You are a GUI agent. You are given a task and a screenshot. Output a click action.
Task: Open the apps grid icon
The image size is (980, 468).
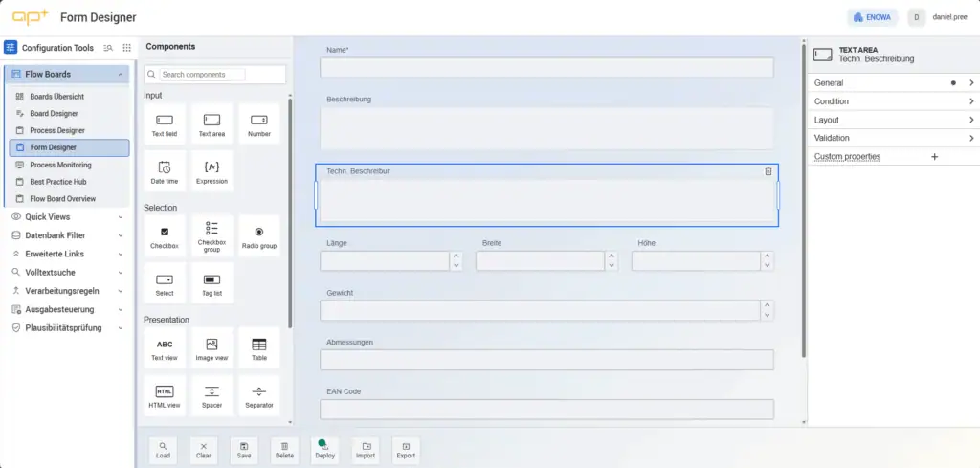[127, 48]
